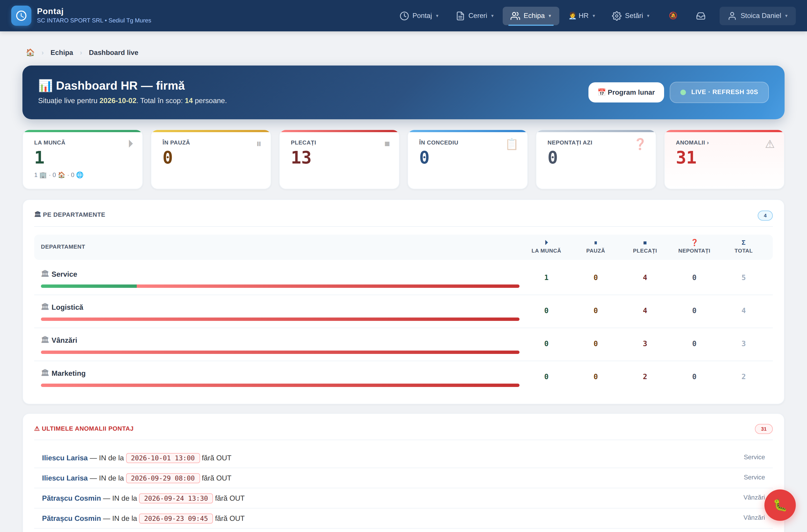Viewport: 807px width, 532px height.
Task: Toggle the LIVE refresh 30s indicator
Action: click(x=719, y=92)
